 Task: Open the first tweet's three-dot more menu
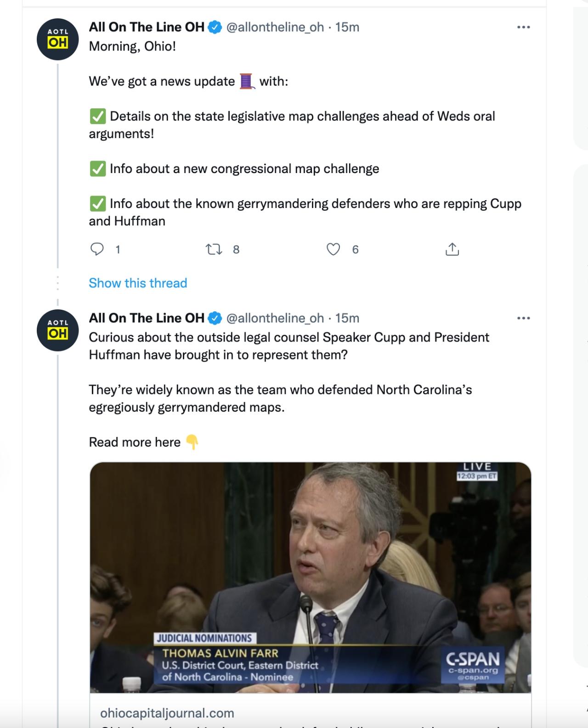tap(523, 27)
